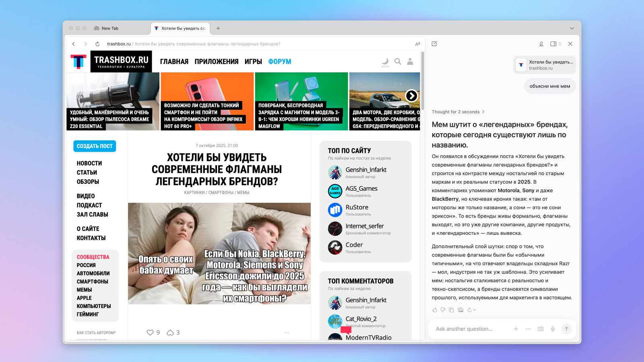Open the user profile icon on Trashbox
Screen dimensions: 644x362
410,62
